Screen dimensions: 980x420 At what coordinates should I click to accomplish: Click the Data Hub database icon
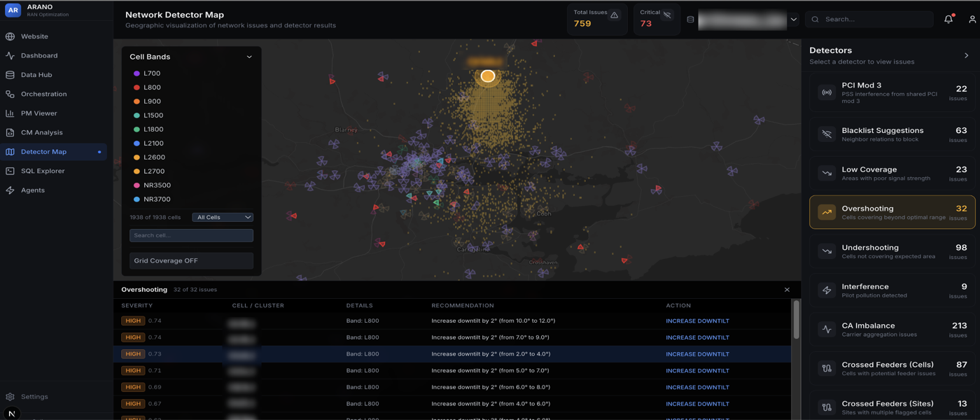10,75
